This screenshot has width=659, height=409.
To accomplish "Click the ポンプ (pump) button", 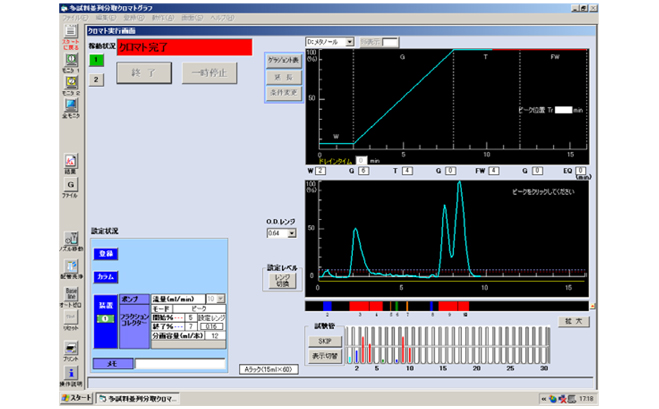I will pyautogui.click(x=134, y=299).
